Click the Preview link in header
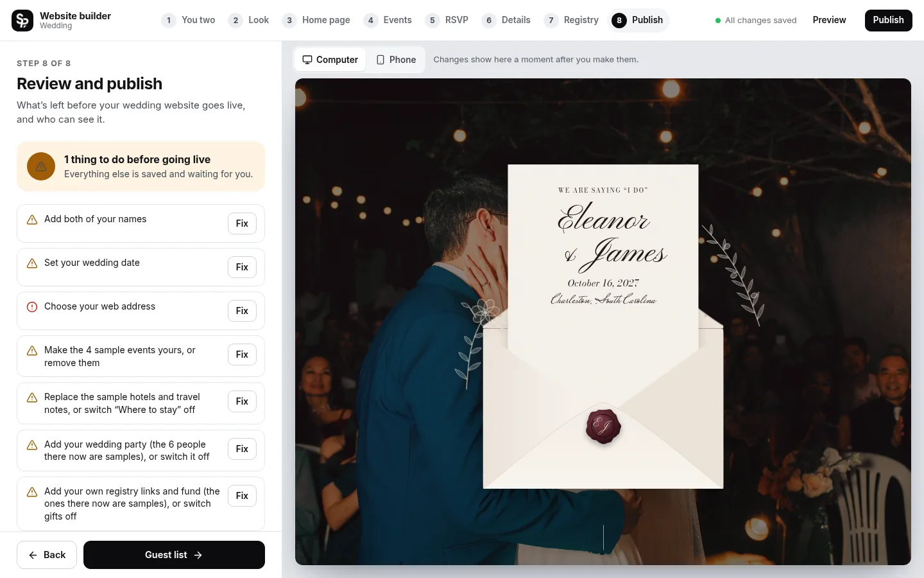The height and width of the screenshot is (578, 924). 829,20
